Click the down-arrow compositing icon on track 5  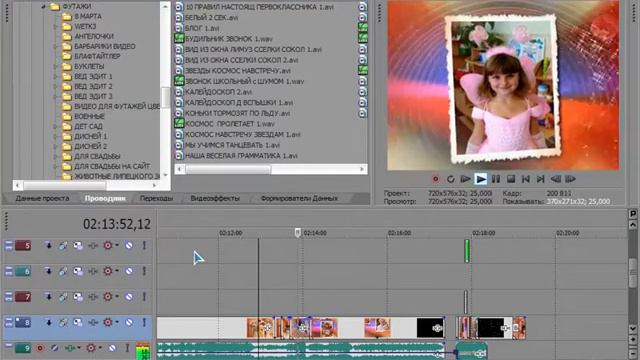click(48, 246)
